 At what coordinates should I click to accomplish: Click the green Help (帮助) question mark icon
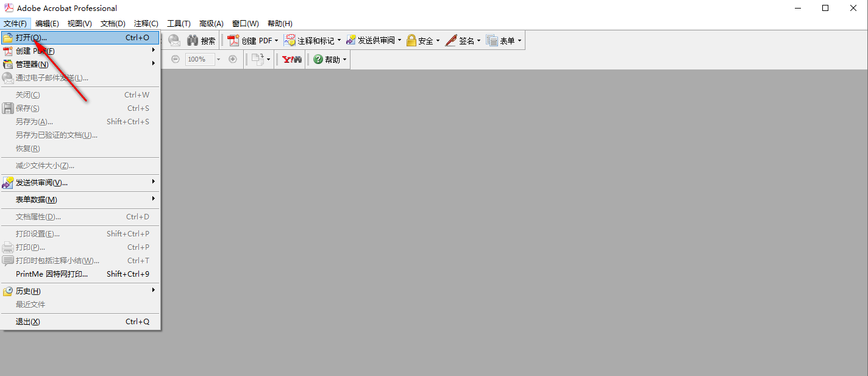(318, 60)
